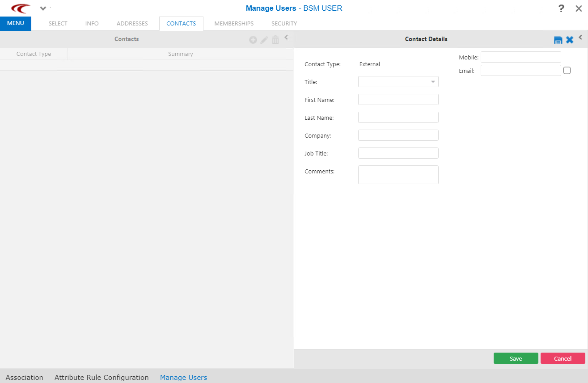The height and width of the screenshot is (383, 588).
Task: Collapse the Contacts panel with its chevron
Action: tap(286, 38)
